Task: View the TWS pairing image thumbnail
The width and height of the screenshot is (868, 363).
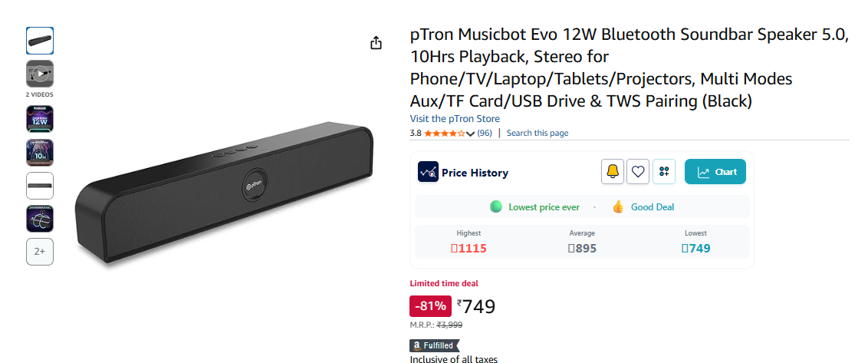Action: [40, 219]
